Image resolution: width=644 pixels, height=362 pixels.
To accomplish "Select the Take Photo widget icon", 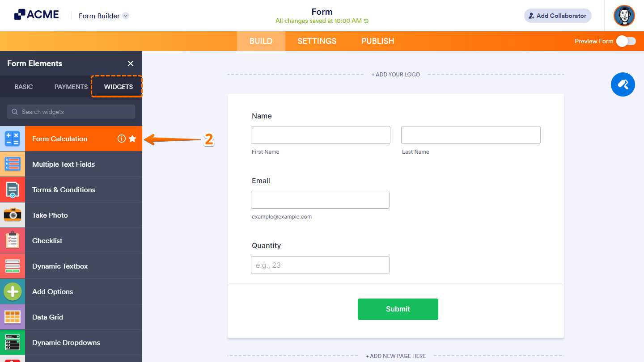I will [x=13, y=215].
